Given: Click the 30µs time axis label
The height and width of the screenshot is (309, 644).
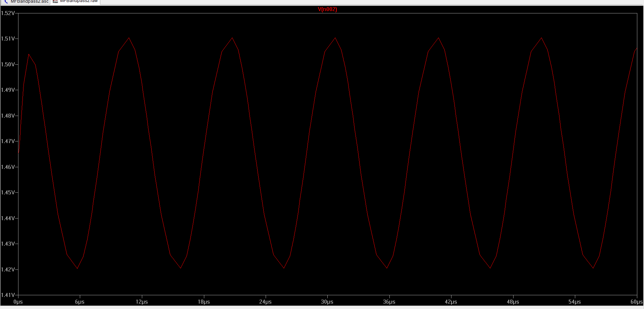Looking at the screenshot, I should 327,302.
